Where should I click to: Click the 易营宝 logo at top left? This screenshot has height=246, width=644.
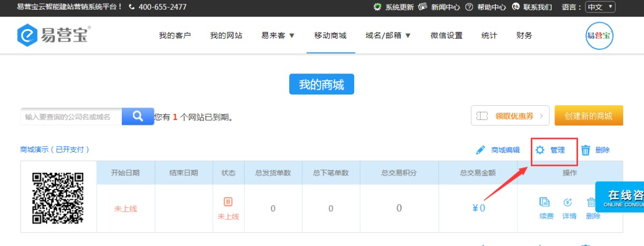[x=52, y=35]
